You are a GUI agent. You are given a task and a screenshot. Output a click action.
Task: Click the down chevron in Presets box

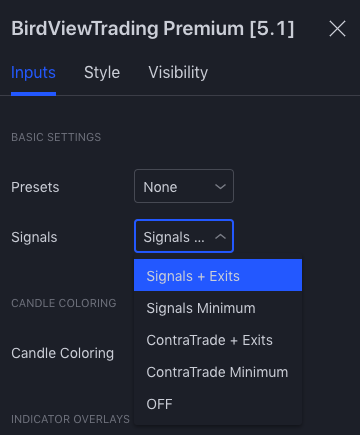[x=220, y=187]
